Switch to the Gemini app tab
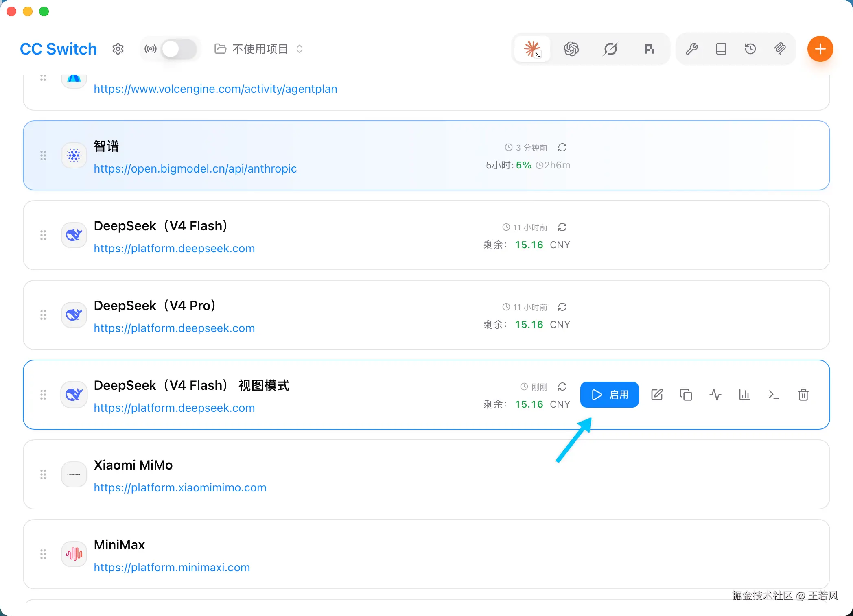 (x=610, y=49)
